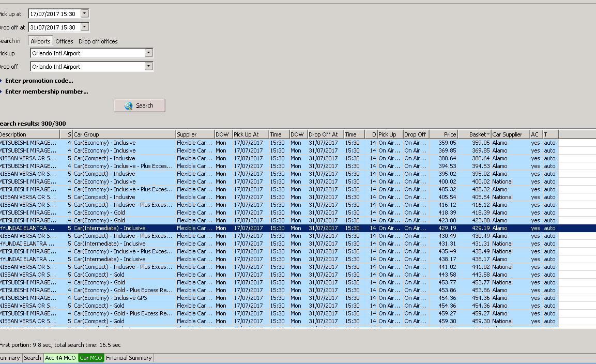Switch to the Offices search tab
The height and width of the screenshot is (364, 596).
pos(64,41)
